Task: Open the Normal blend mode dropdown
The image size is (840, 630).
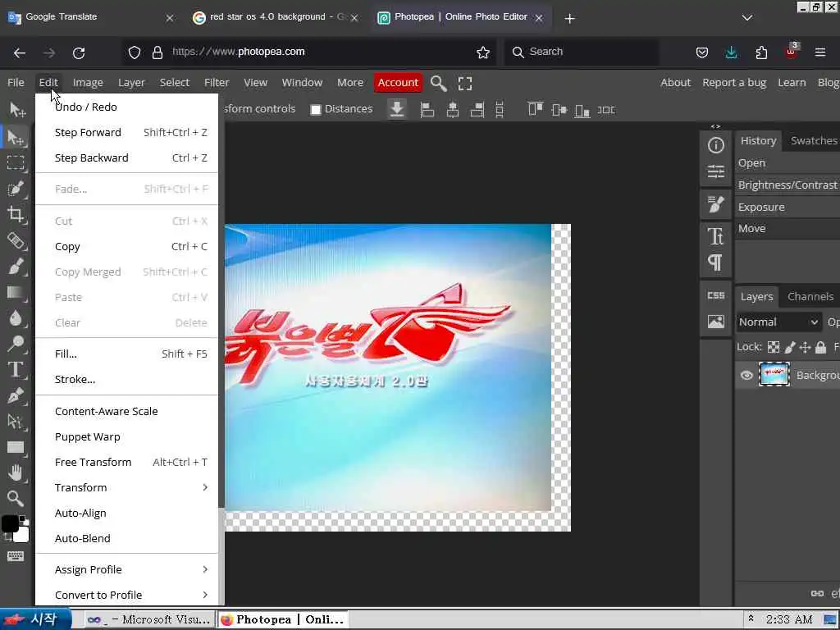Action: click(778, 322)
